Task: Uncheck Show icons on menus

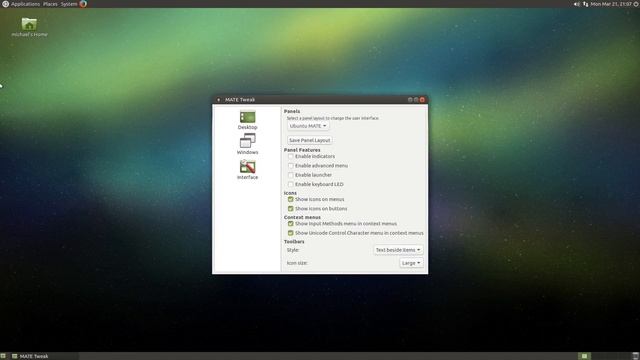Action: tap(291, 199)
